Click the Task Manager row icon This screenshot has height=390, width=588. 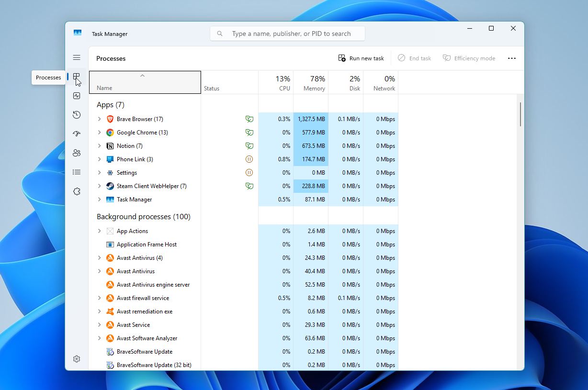(x=110, y=200)
